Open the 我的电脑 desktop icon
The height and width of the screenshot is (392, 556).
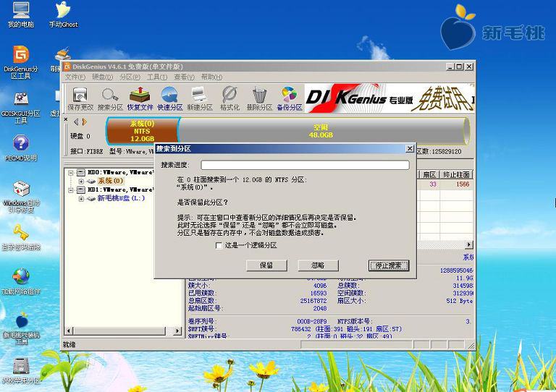(21, 15)
